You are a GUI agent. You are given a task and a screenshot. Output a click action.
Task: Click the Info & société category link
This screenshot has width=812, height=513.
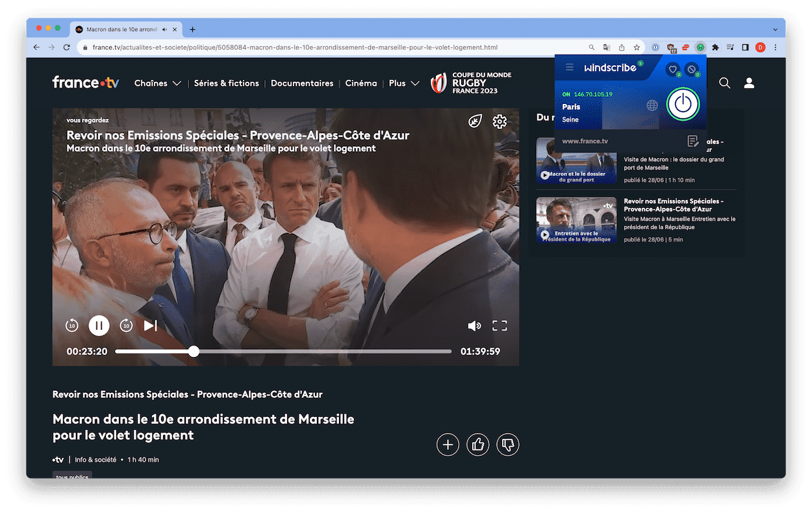95,459
